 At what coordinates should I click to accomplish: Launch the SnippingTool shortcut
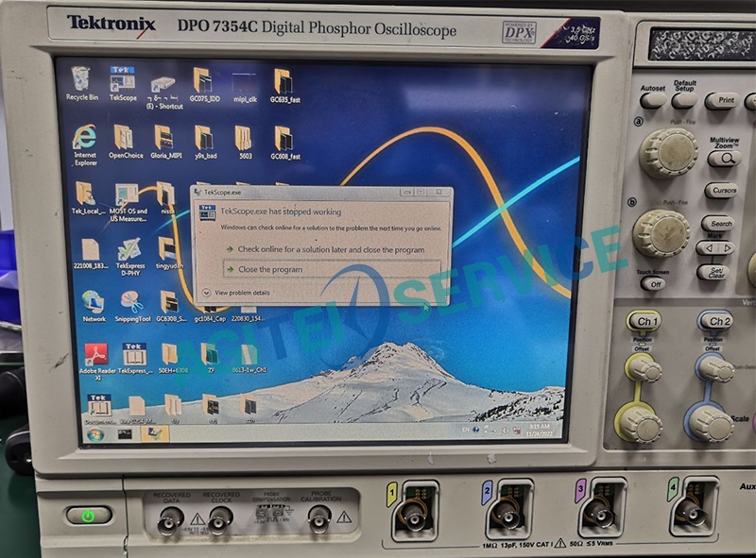[132, 306]
